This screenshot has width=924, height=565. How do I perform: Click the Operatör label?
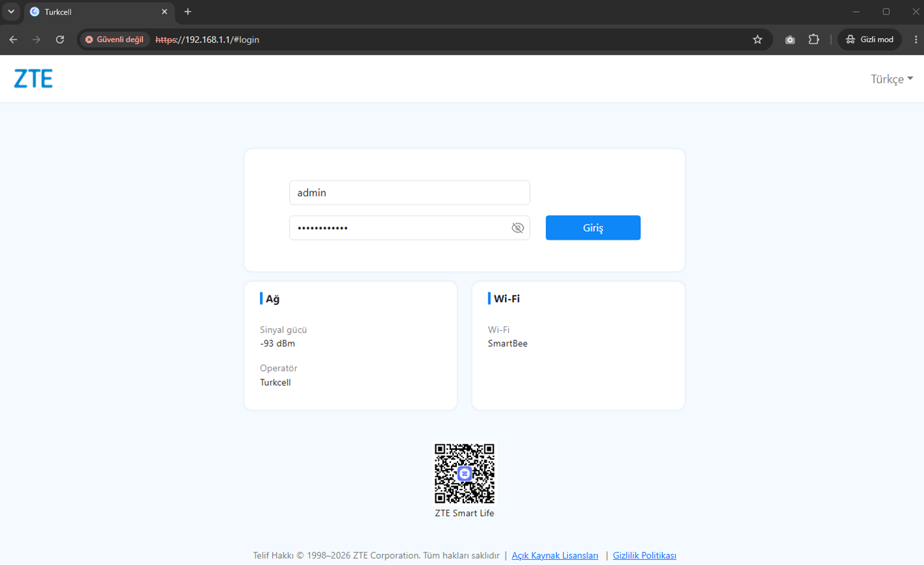click(x=278, y=368)
